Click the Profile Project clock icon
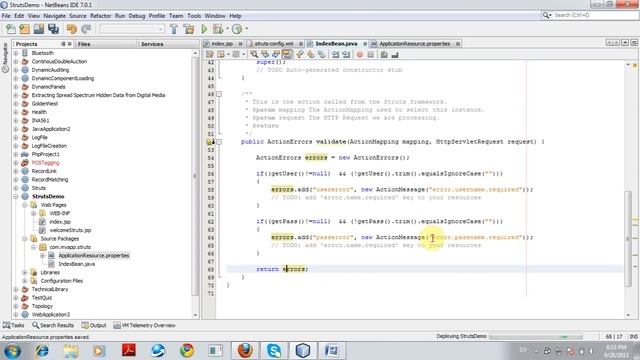Viewport: 640px width, 360px height. tap(237, 29)
